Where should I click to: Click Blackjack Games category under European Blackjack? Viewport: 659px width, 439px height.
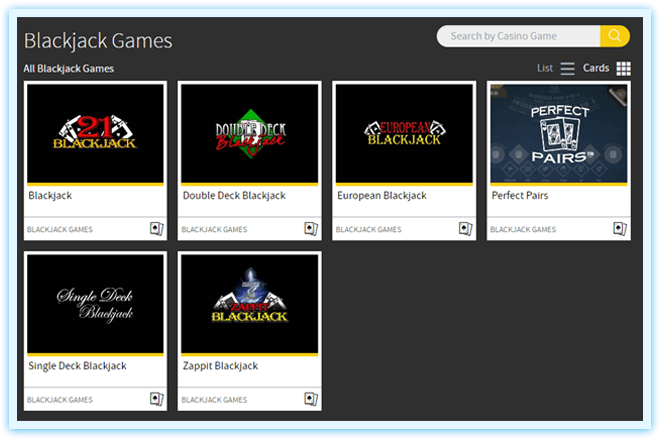(369, 229)
